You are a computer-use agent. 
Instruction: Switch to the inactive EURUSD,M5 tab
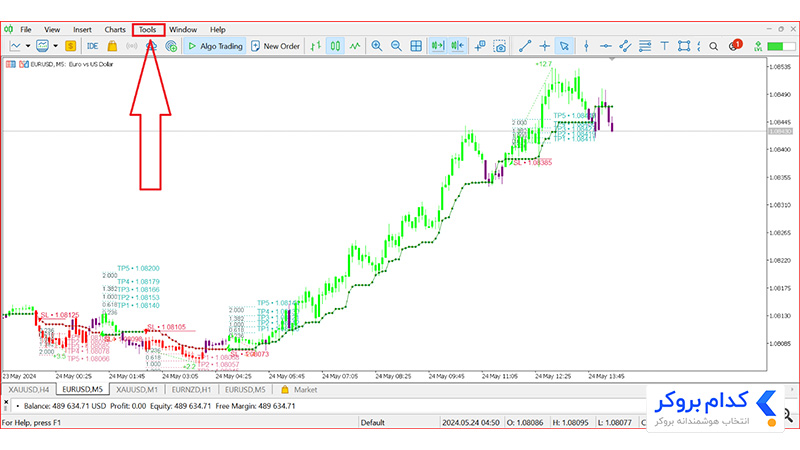[245, 389]
